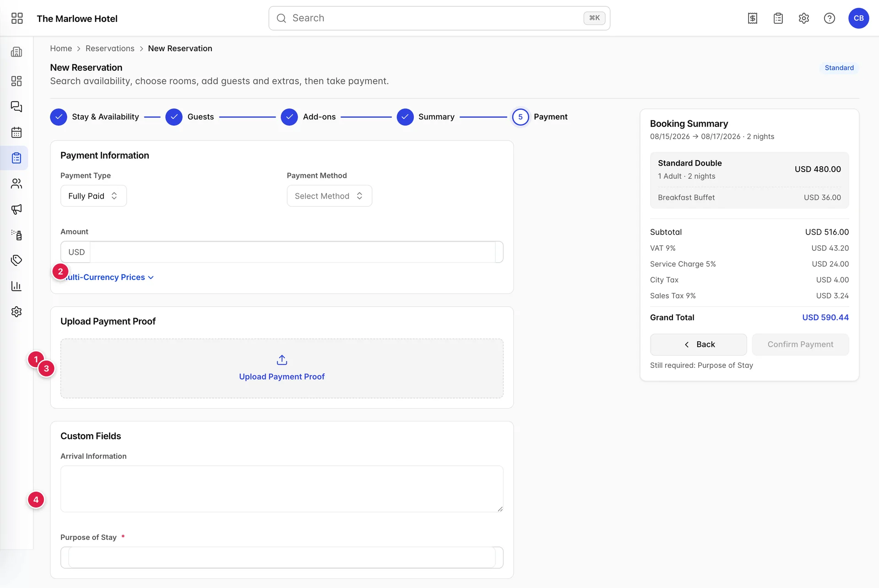Open the billing receipt icon in header

pyautogui.click(x=753, y=18)
